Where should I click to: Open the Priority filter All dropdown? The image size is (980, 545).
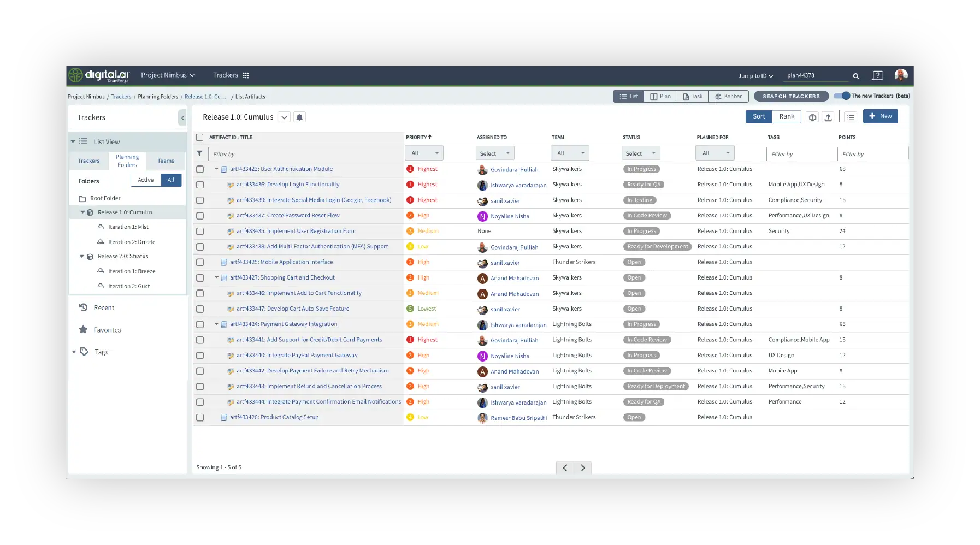pos(424,153)
